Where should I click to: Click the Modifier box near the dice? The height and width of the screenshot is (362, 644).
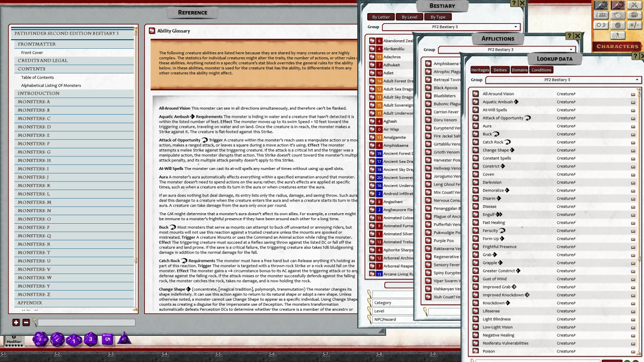click(x=14, y=340)
